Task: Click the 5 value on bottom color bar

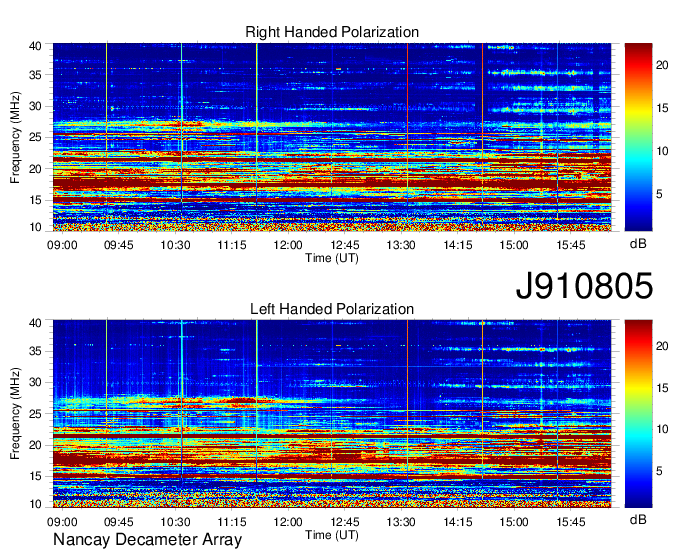Action: click(659, 470)
